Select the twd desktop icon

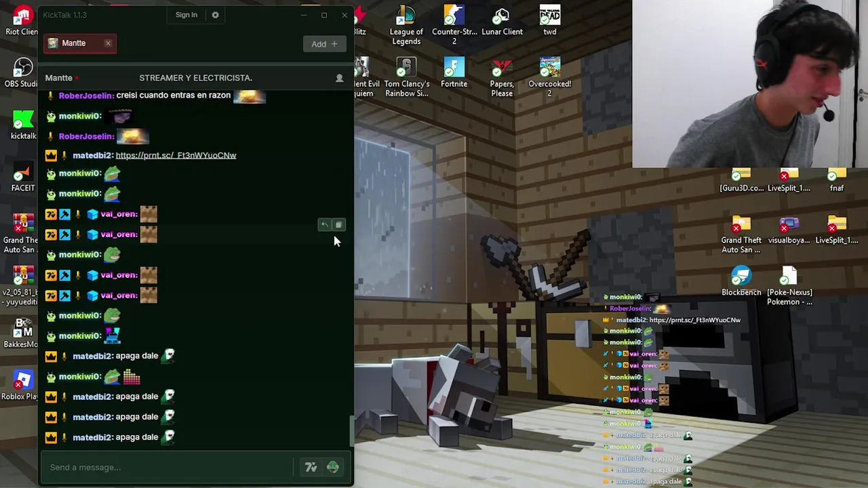point(550,21)
